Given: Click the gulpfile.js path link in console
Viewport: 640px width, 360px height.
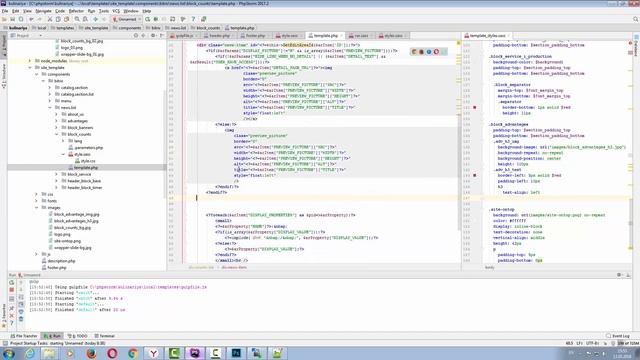Looking at the screenshot, I should click(148, 287).
